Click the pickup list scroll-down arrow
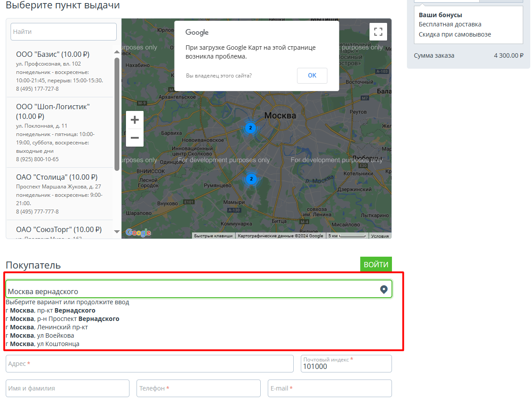The image size is (532, 398). point(117,232)
